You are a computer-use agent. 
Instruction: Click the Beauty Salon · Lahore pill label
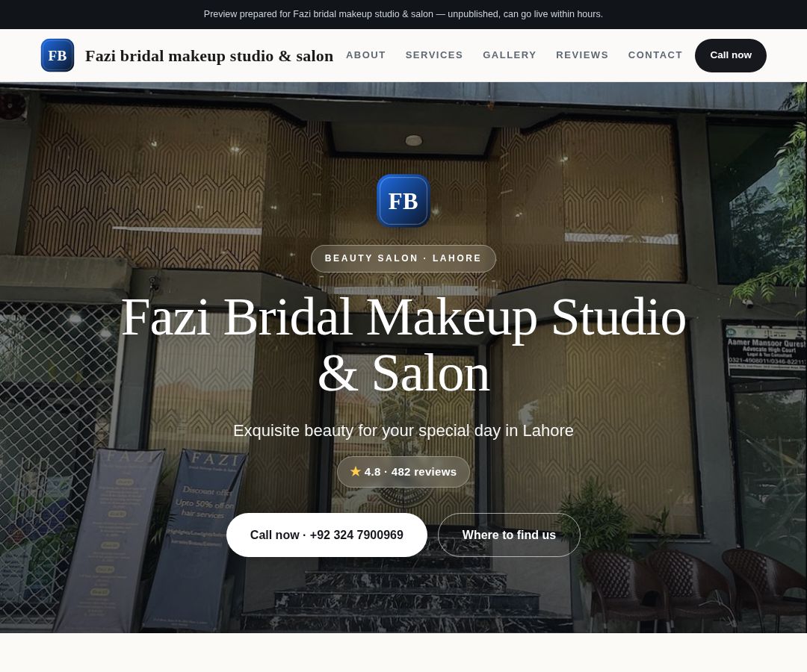pyautogui.click(x=403, y=258)
